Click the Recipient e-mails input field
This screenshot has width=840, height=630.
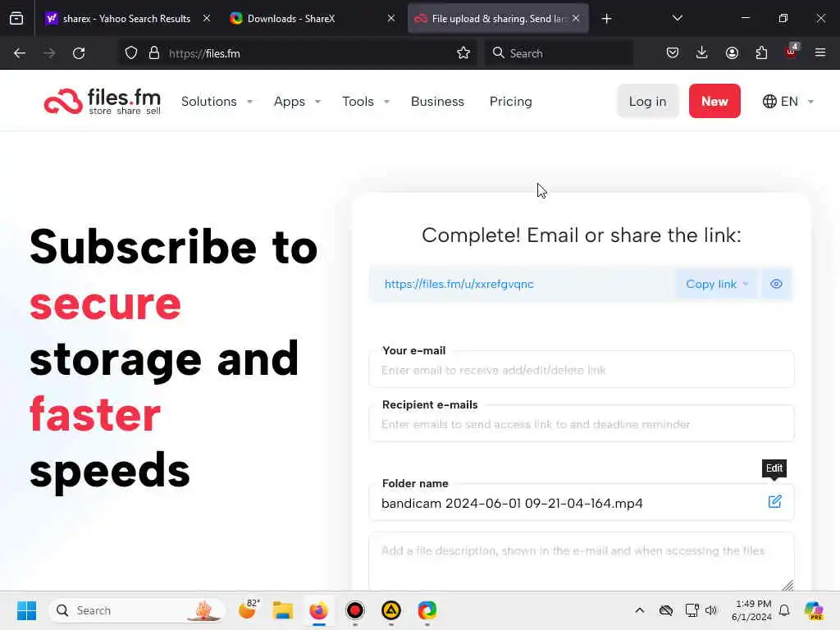click(582, 424)
